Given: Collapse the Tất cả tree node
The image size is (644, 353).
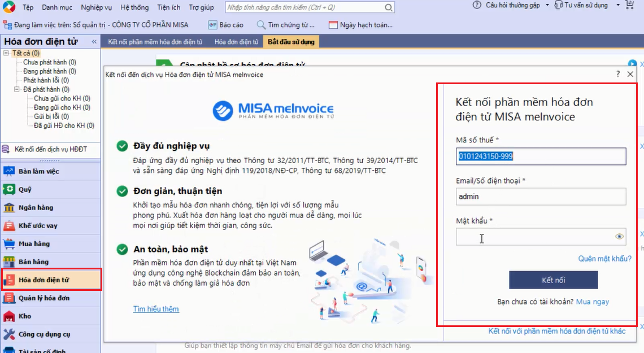Looking at the screenshot, I should [x=6, y=53].
